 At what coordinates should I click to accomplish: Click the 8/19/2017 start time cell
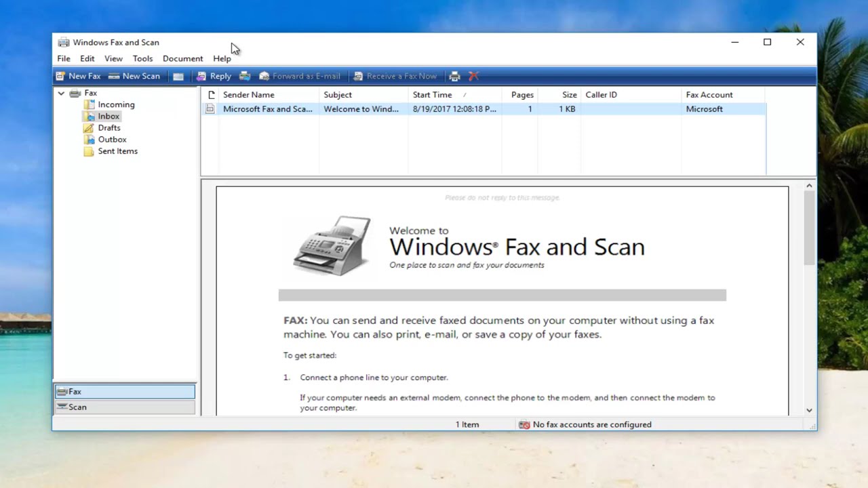tap(455, 108)
